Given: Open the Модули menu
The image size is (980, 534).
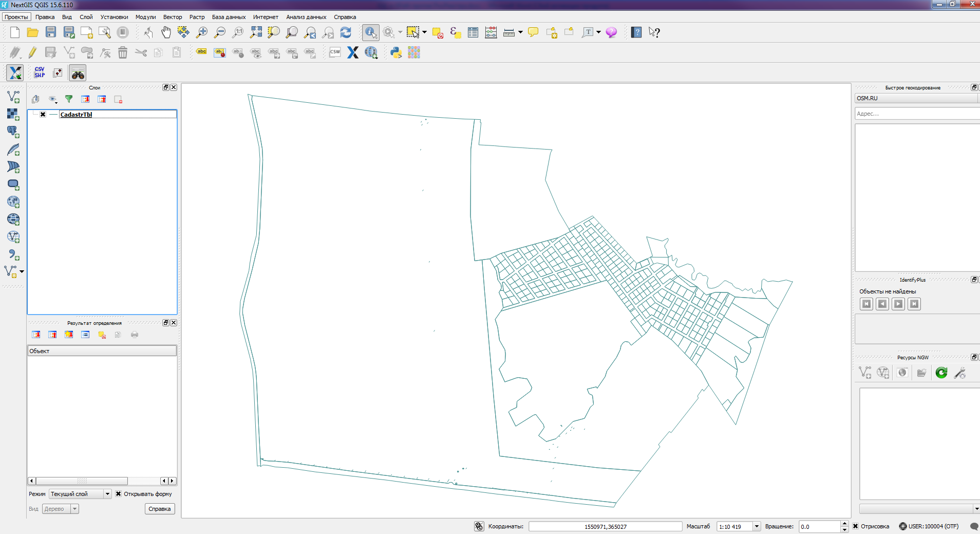Looking at the screenshot, I should pyautogui.click(x=145, y=17).
